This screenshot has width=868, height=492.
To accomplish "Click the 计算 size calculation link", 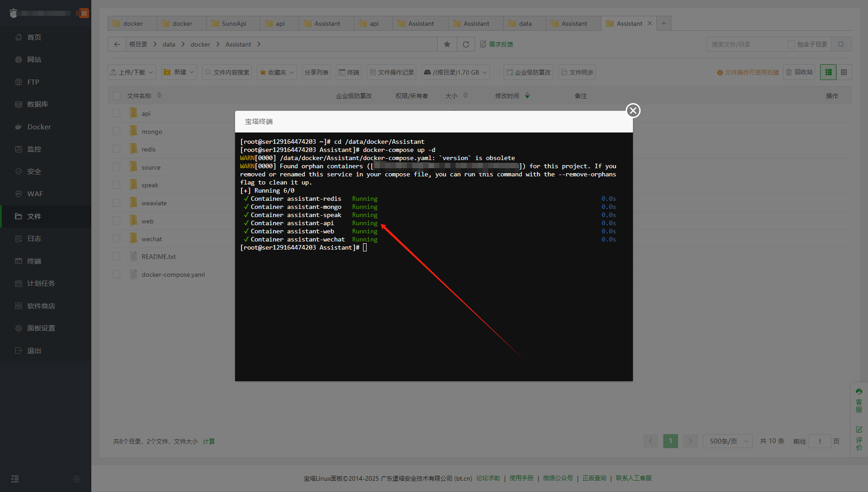I will (209, 441).
